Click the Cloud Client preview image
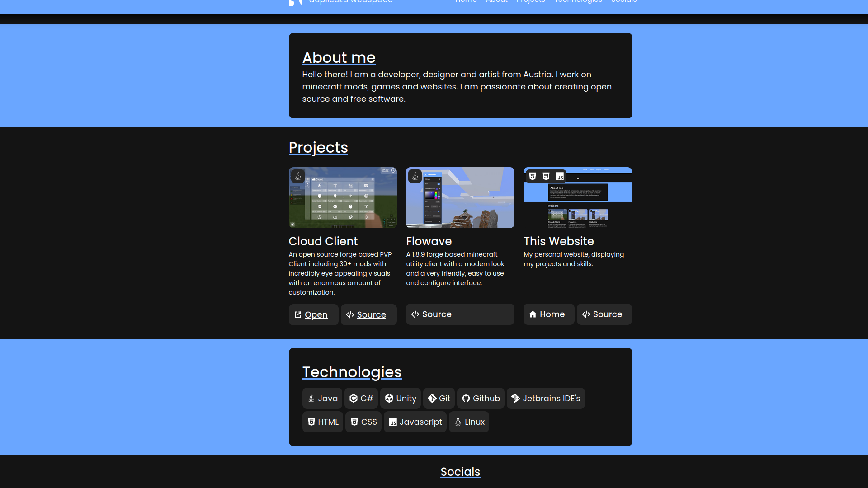 [x=342, y=197]
